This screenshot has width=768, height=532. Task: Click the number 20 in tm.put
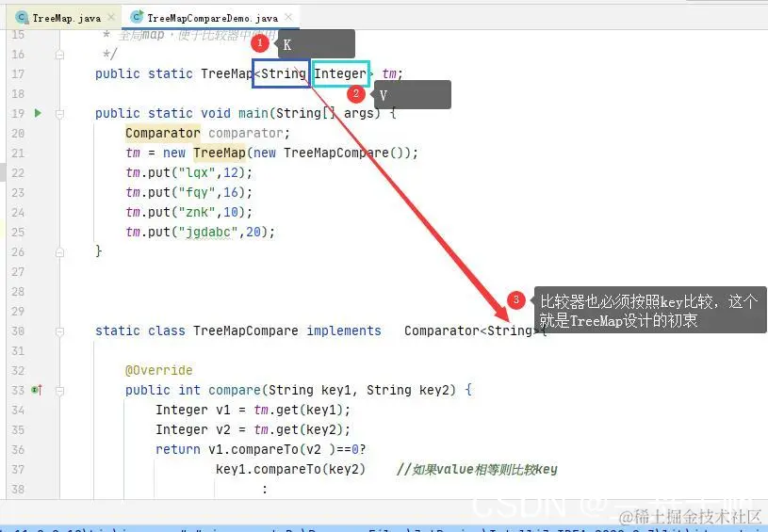point(253,232)
